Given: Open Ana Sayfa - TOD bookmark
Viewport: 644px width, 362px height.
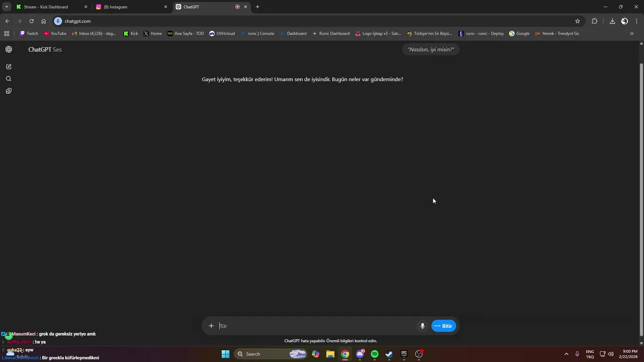Looking at the screenshot, I should [186, 34].
